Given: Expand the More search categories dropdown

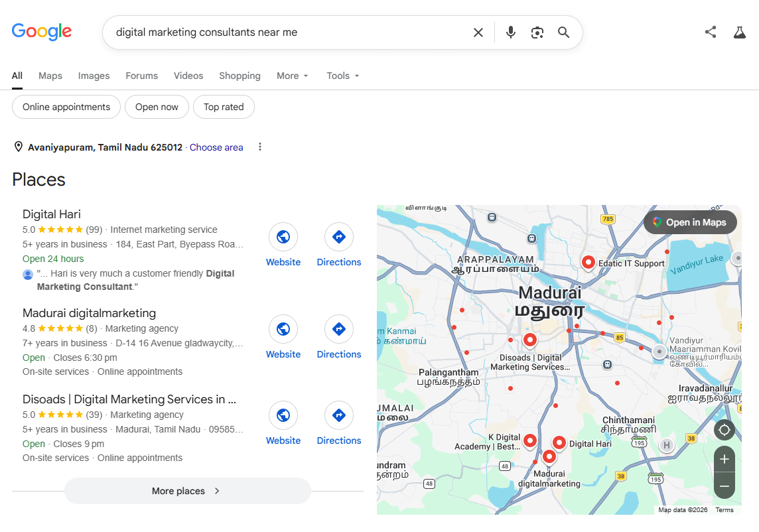Looking at the screenshot, I should tap(293, 76).
